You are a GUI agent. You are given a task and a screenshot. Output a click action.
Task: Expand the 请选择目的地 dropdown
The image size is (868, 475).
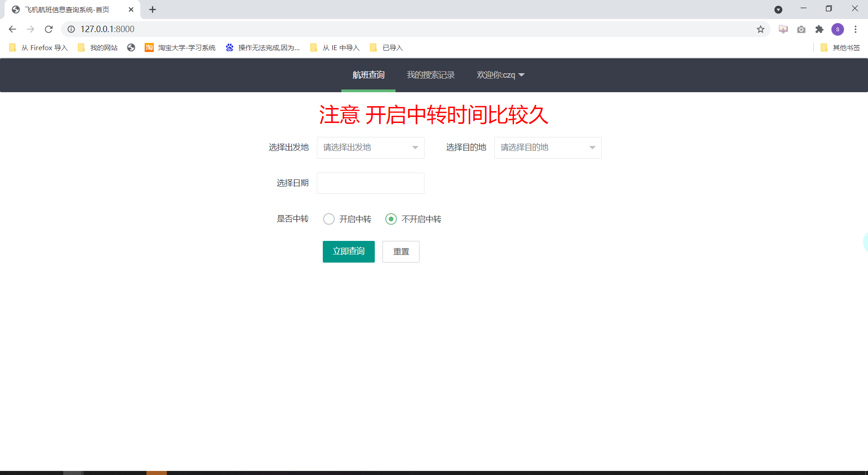pos(548,148)
